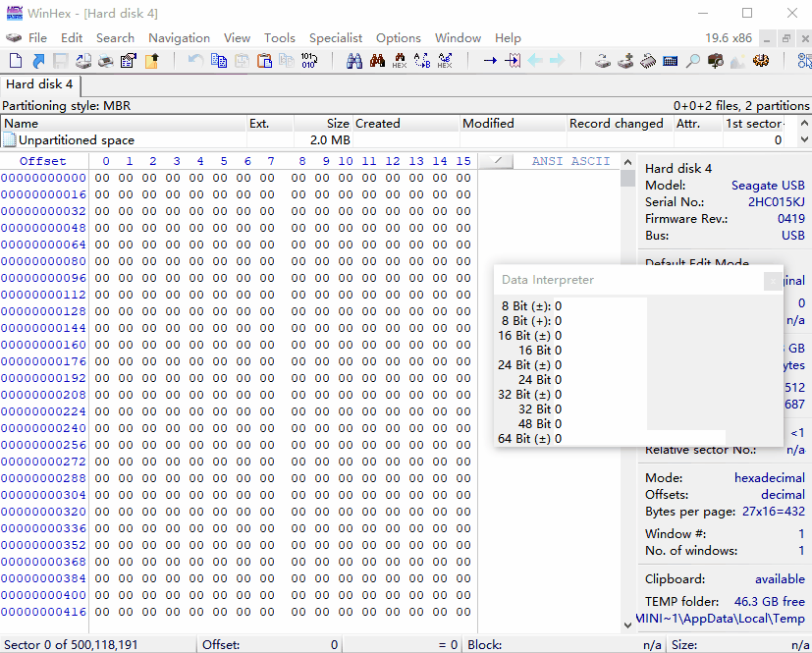Close the Data Interpreter window
This screenshot has height=653, width=812.
[774, 281]
